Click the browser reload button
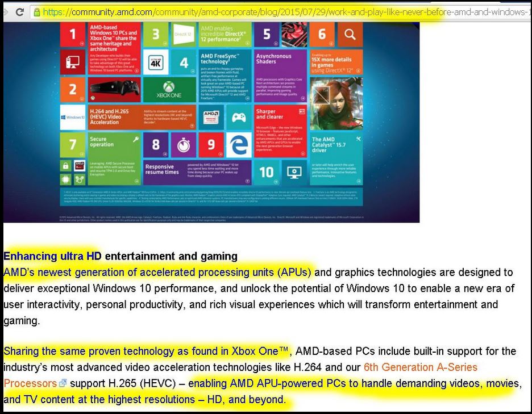 pos(19,11)
